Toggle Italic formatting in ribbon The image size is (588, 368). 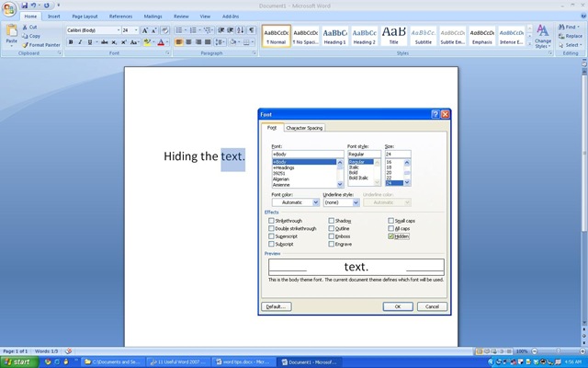80,42
